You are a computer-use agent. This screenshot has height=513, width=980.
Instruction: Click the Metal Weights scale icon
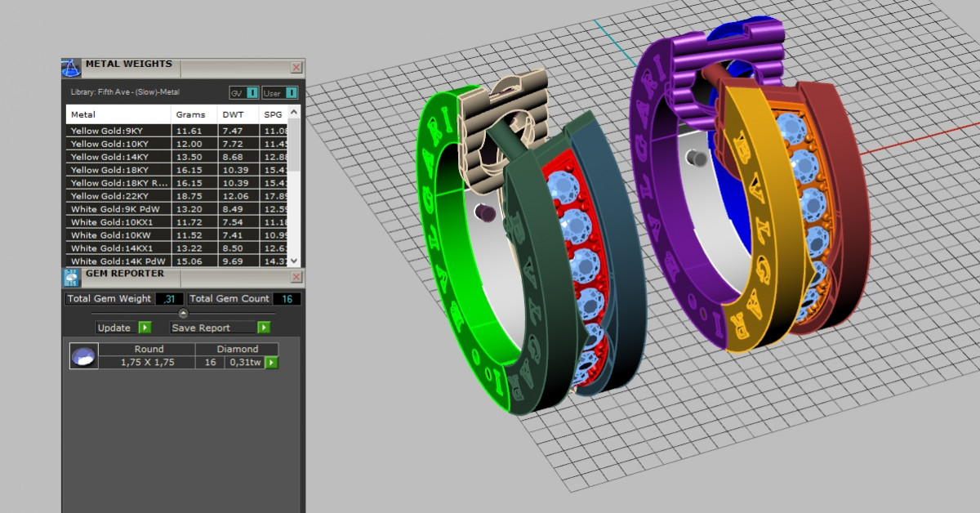[x=71, y=68]
